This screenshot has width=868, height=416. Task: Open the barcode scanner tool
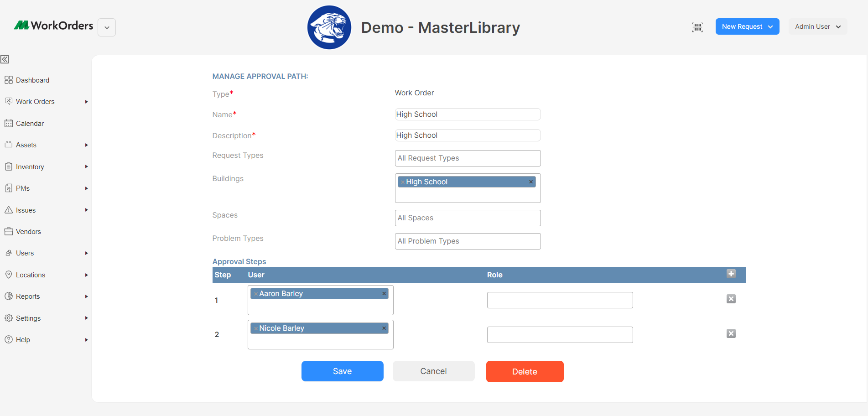(697, 27)
